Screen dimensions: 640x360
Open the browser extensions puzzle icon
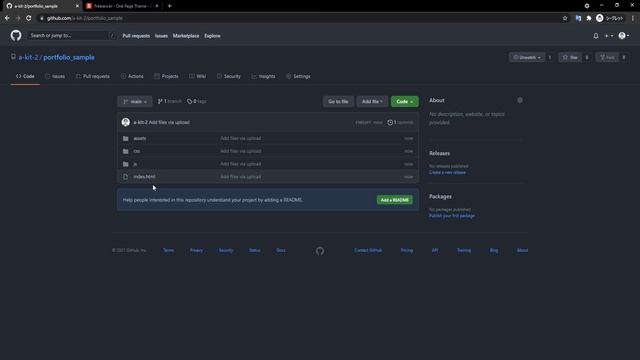click(x=589, y=18)
